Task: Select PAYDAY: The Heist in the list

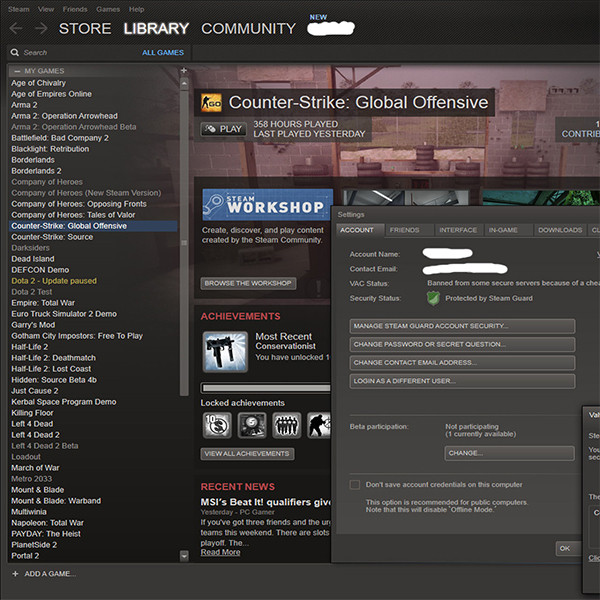Action: click(x=46, y=534)
